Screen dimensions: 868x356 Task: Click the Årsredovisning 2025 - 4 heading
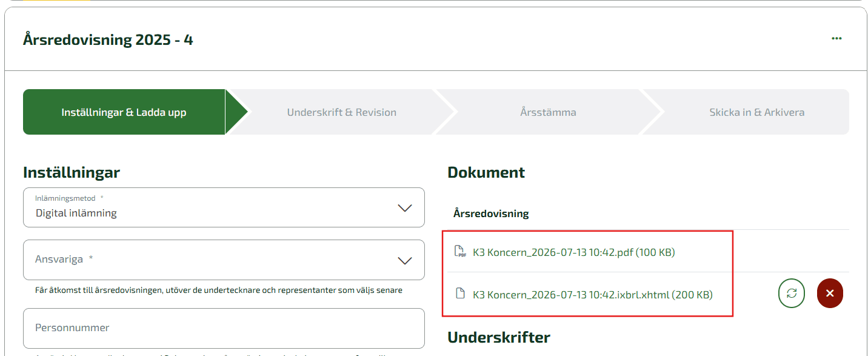(108, 40)
